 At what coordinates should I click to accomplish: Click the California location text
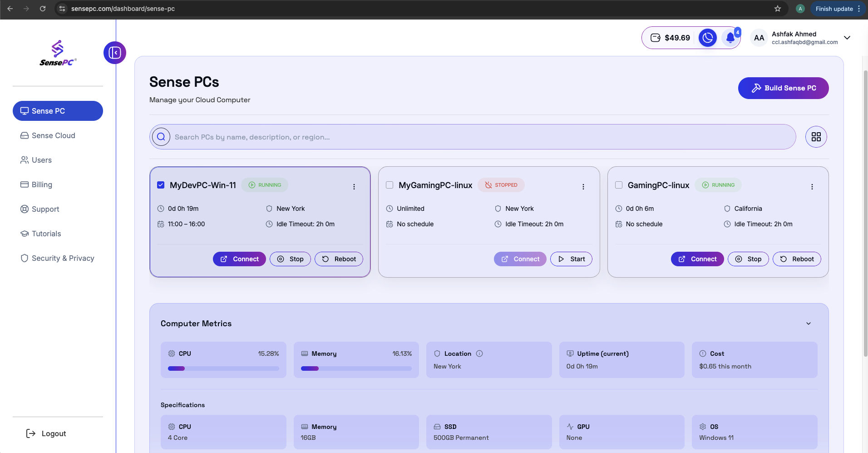[748, 209]
